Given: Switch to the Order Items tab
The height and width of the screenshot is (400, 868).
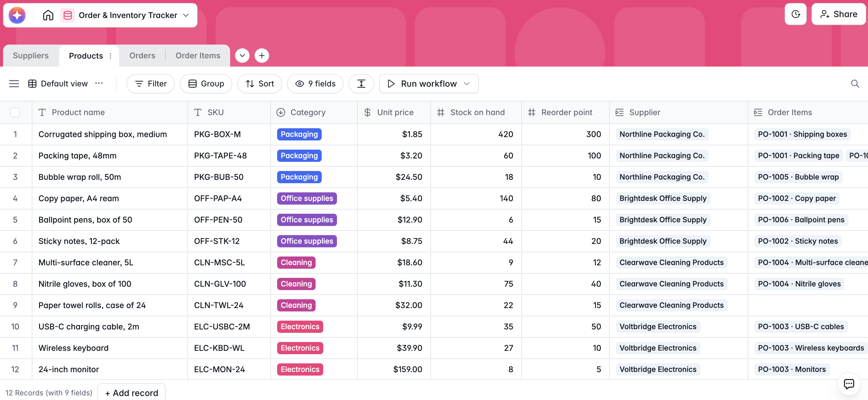Looking at the screenshot, I should [198, 56].
